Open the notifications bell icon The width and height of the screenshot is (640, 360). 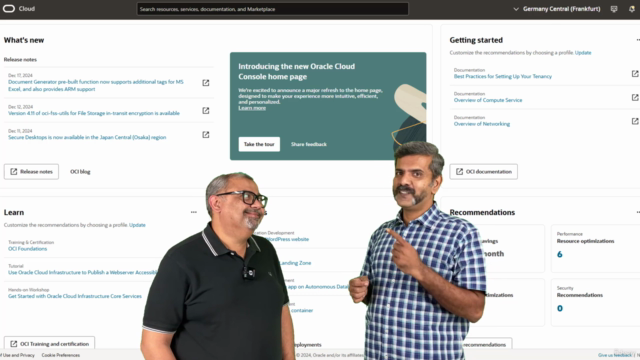632,9
